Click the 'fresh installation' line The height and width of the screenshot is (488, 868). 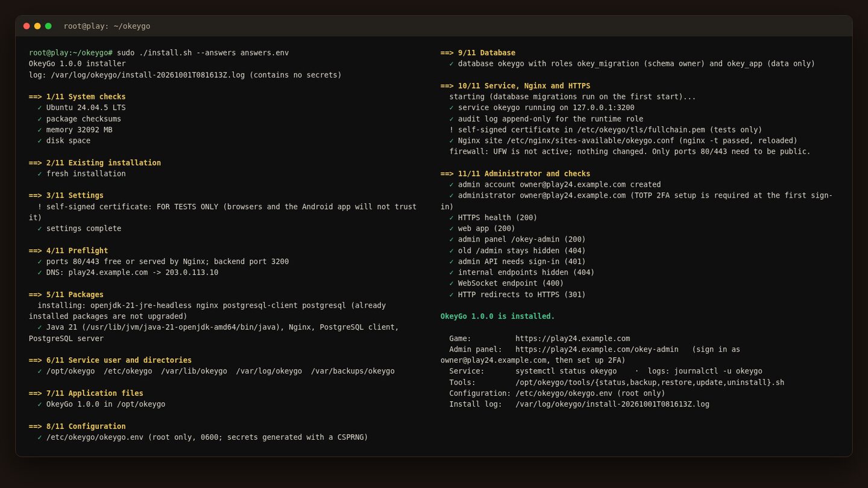[81, 174]
